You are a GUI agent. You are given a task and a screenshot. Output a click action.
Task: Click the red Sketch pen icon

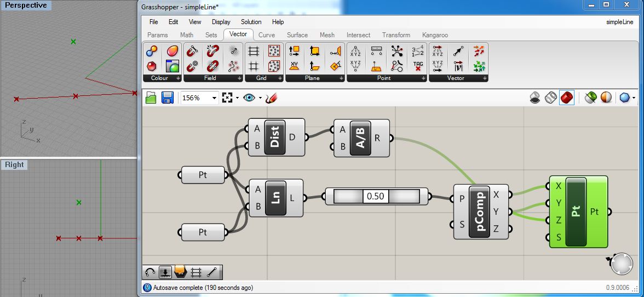[x=272, y=98]
